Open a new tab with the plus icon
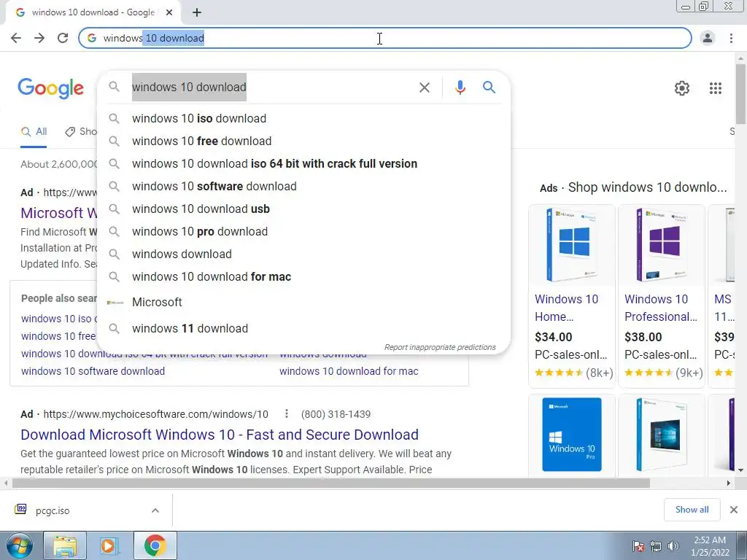747x560 pixels. 197,12
